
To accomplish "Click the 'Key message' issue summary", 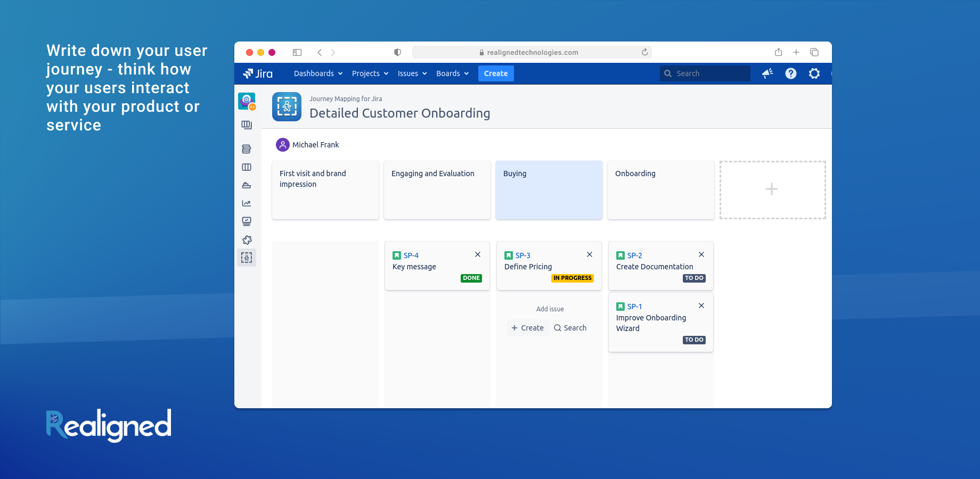I will [414, 267].
